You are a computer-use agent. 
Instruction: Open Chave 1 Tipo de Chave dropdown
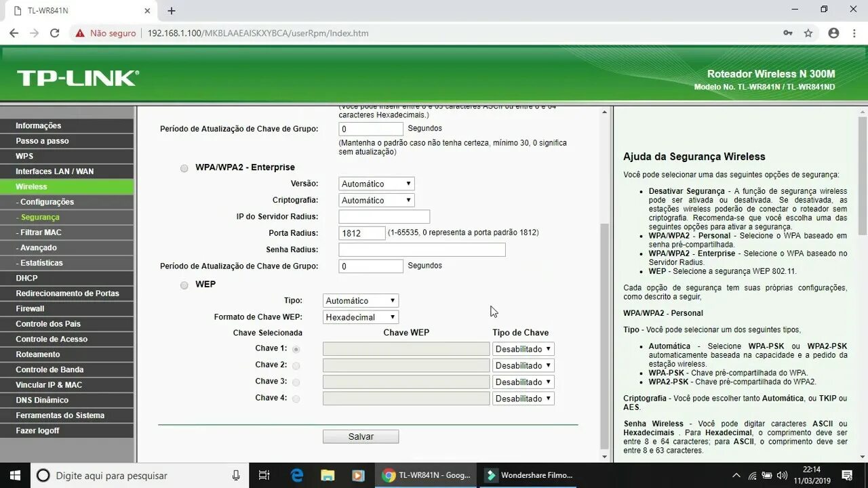pyautogui.click(x=524, y=348)
